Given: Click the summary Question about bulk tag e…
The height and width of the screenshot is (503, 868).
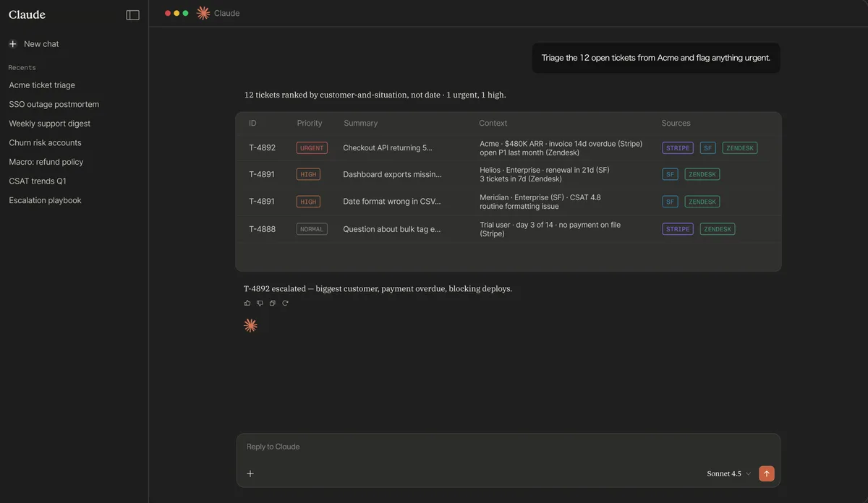Looking at the screenshot, I should click(392, 229).
